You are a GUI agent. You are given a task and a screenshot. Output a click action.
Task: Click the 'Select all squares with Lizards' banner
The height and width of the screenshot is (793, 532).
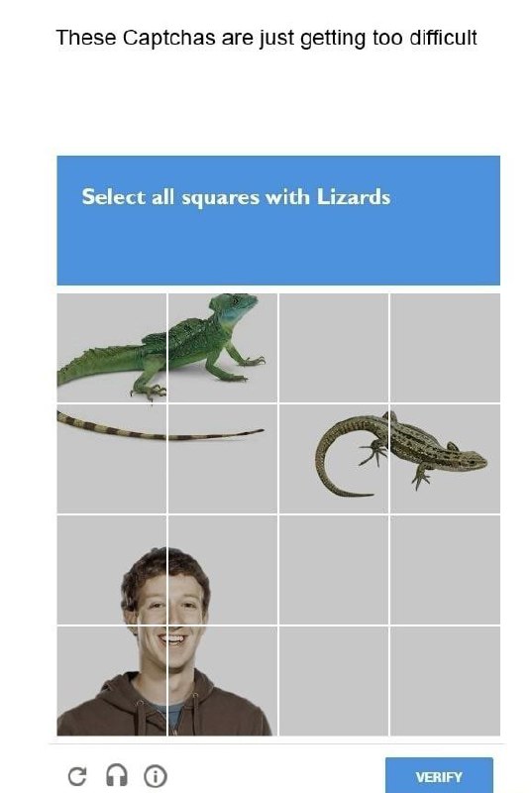coord(278,220)
